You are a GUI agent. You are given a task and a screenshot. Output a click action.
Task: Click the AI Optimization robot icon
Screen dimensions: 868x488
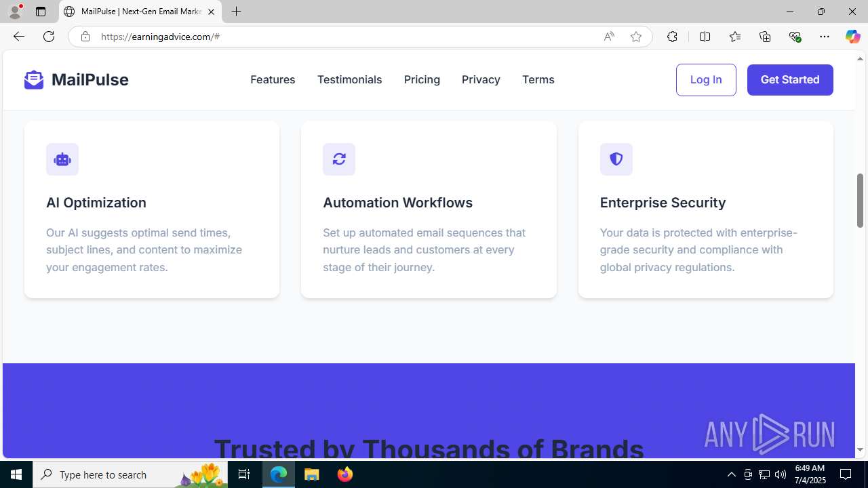point(62,159)
